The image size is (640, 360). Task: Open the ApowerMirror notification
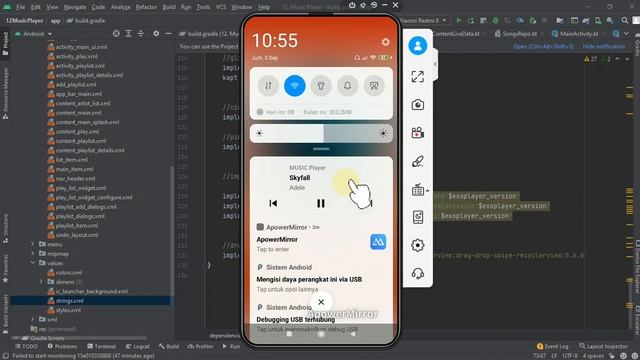point(321,238)
